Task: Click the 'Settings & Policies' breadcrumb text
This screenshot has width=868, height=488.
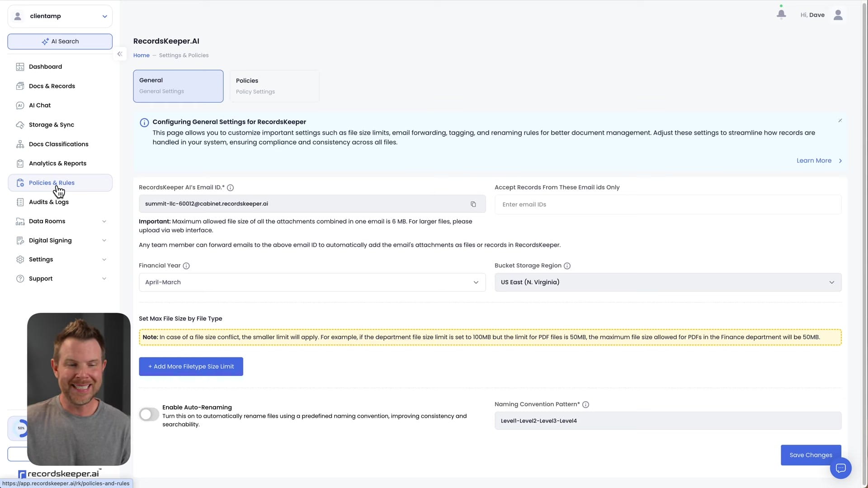Action: click(x=184, y=56)
